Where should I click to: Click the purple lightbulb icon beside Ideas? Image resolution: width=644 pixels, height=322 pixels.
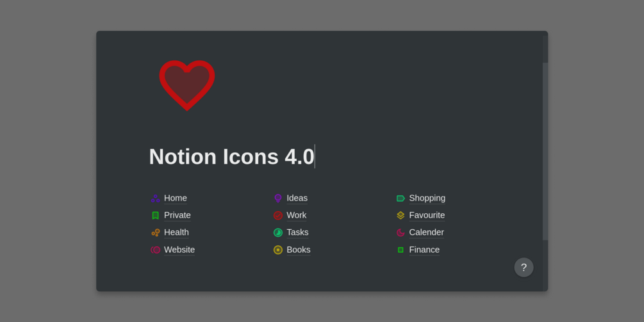pos(278,198)
